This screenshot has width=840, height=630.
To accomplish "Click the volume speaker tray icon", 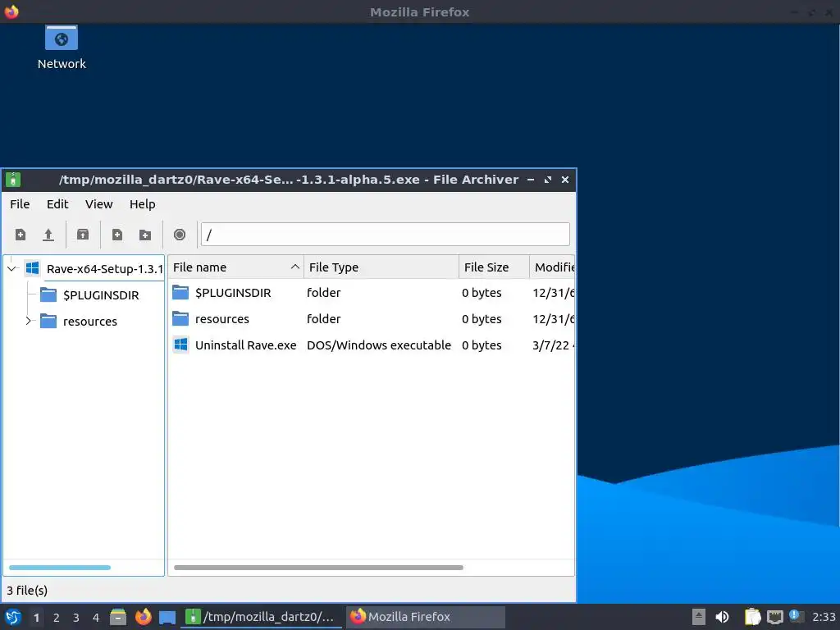I will [x=722, y=617].
